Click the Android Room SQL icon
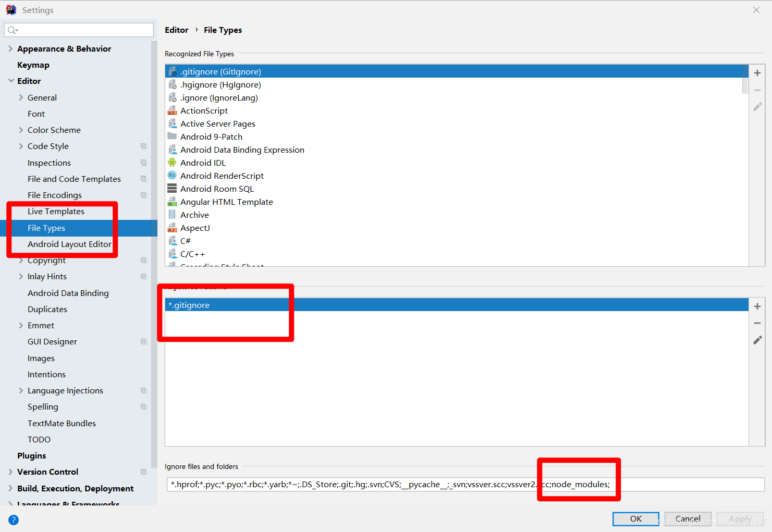Screen dimensions: 772x532 pyautogui.click(x=172, y=189)
